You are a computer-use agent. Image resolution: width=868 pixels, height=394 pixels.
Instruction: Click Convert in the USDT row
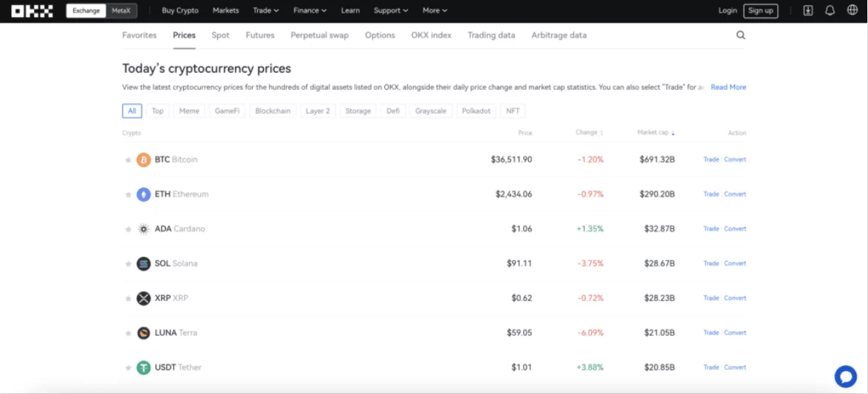pyautogui.click(x=735, y=367)
